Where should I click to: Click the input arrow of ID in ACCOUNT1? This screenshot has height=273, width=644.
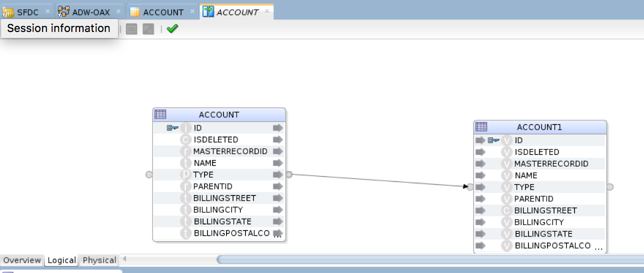[x=480, y=140]
